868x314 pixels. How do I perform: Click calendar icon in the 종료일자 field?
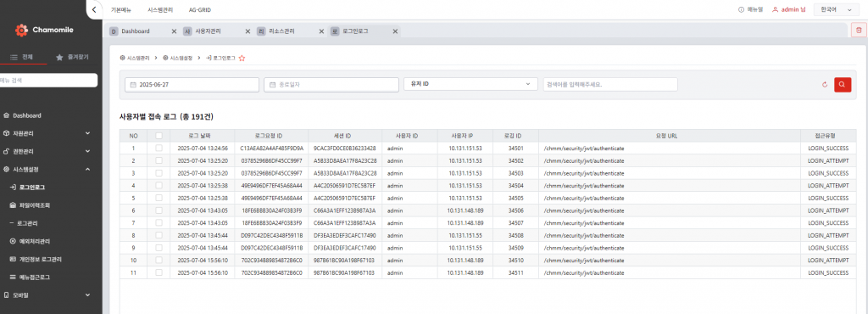(273, 85)
